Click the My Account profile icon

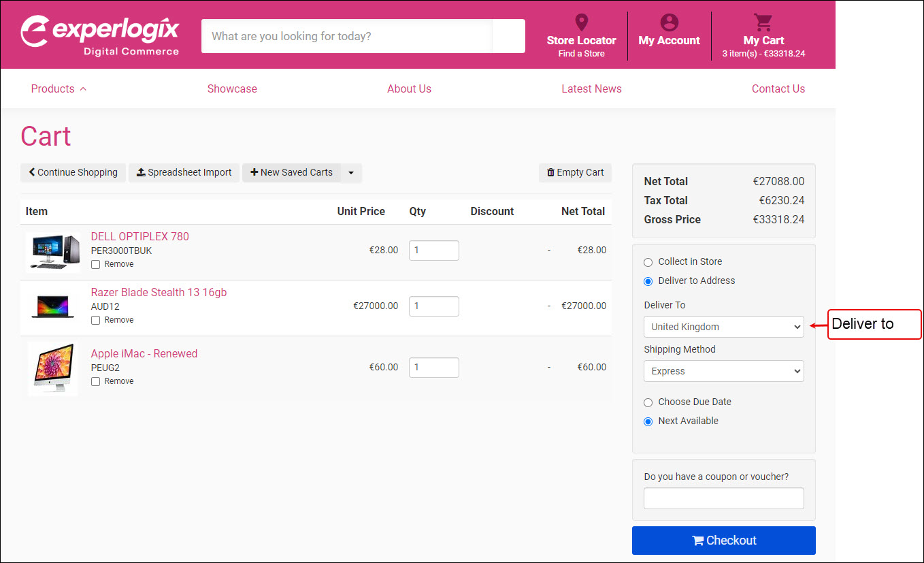pos(669,22)
